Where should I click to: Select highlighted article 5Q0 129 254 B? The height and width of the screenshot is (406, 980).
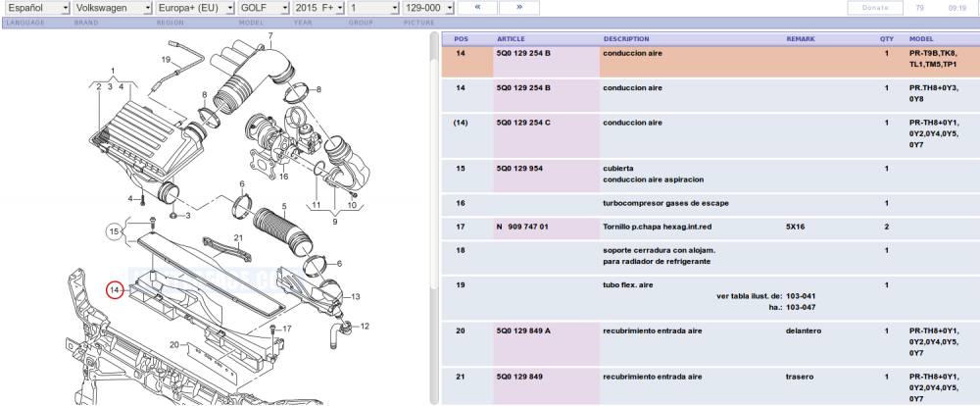coord(523,53)
